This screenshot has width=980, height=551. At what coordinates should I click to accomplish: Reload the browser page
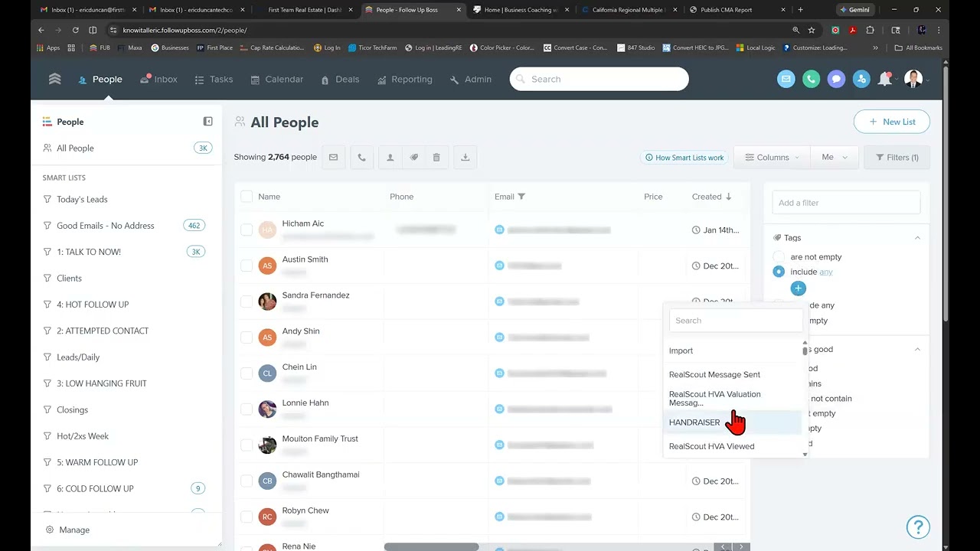pos(75,30)
